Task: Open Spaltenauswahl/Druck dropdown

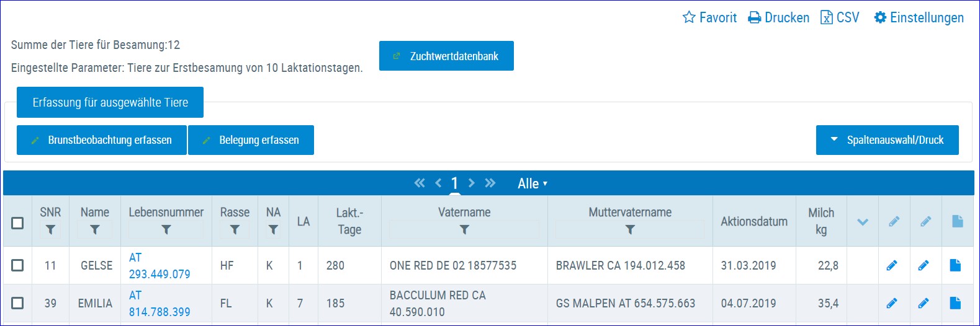Action: point(888,140)
